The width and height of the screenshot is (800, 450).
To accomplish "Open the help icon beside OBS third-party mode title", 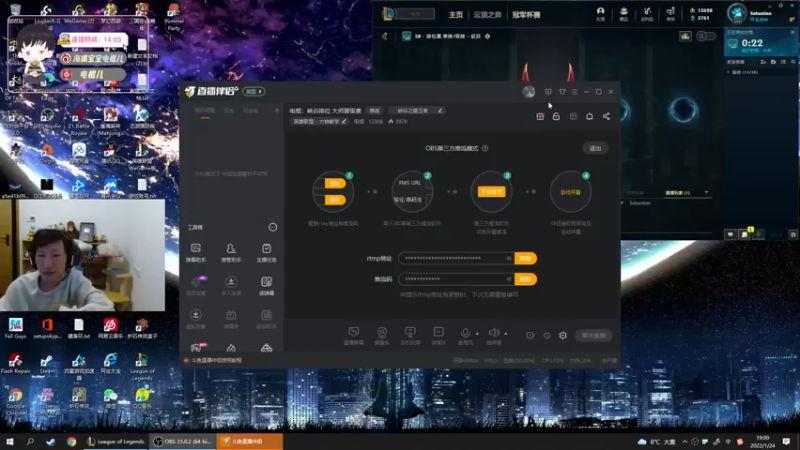I will (x=485, y=148).
